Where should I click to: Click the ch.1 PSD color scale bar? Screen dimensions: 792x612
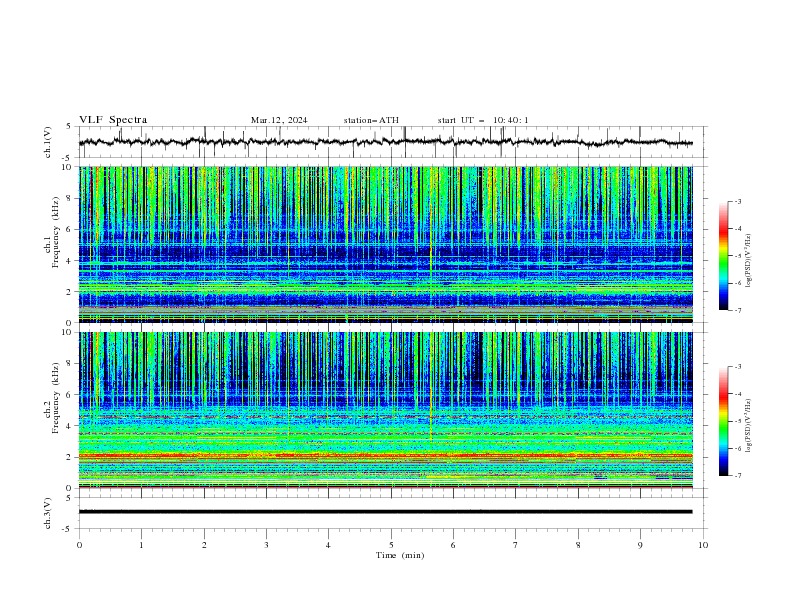(x=723, y=256)
